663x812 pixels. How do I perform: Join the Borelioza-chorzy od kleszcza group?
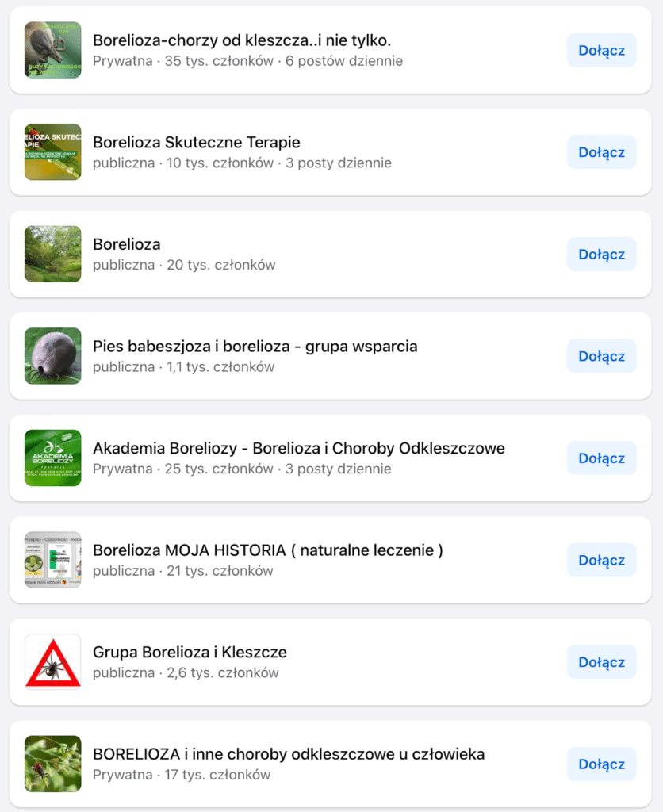click(x=601, y=50)
